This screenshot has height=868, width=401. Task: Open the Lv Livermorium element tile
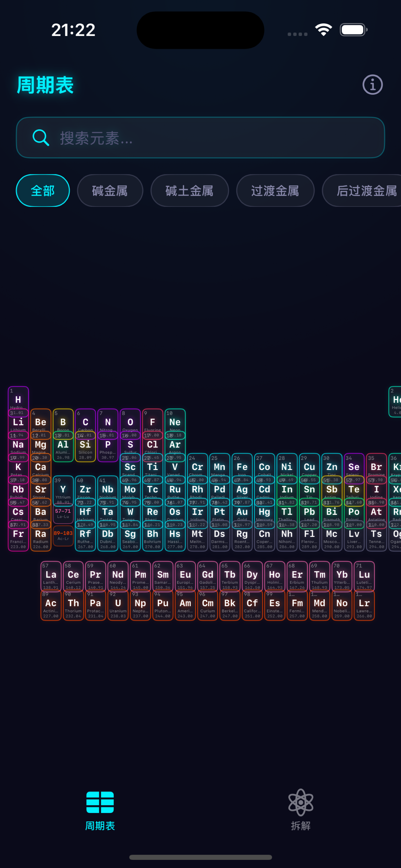[x=354, y=536]
